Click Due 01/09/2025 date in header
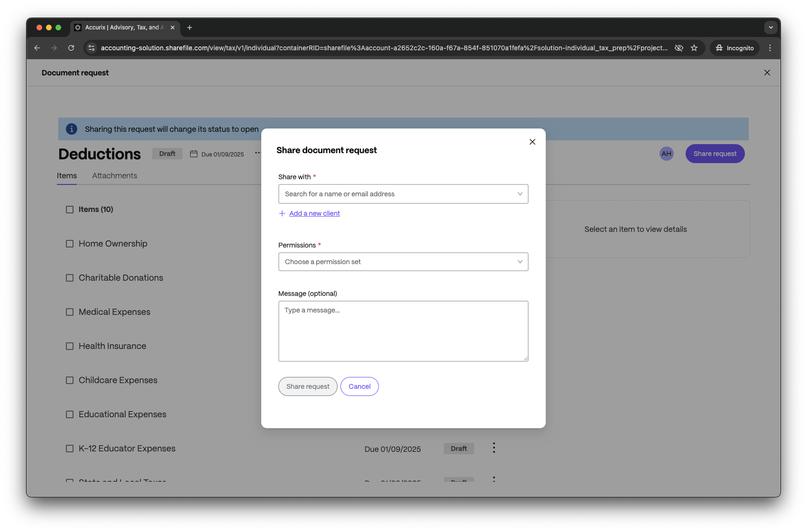Image resolution: width=807 pixels, height=532 pixels. click(222, 154)
